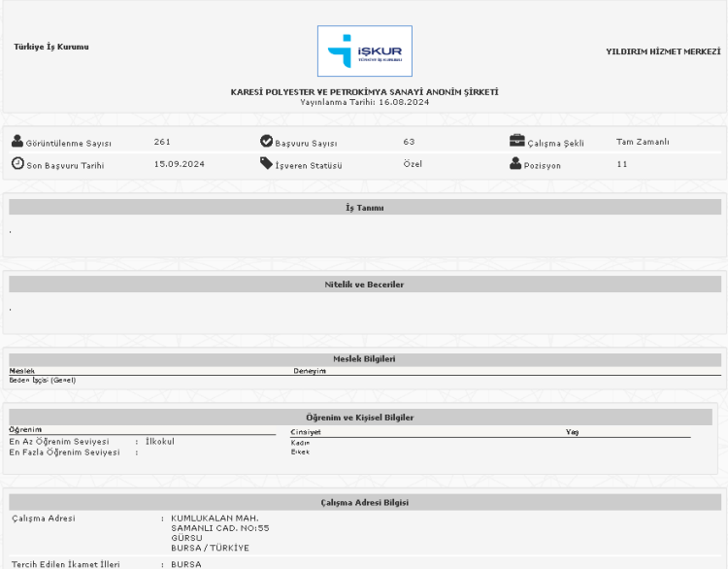This screenshot has width=728, height=569.
Task: Click the checkmark icon beside Başvuru Sayısı
Action: pos(267,141)
